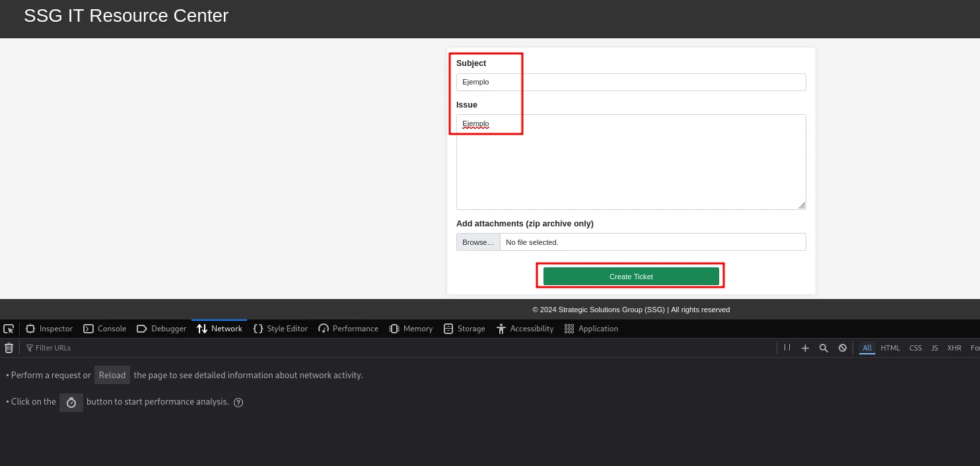980x466 pixels.
Task: Start performance analysis stopwatch button
Action: point(71,402)
